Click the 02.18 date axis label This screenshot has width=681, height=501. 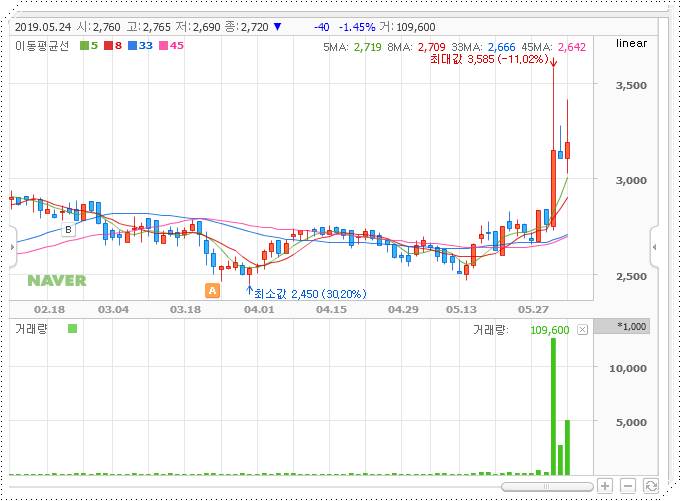49,310
